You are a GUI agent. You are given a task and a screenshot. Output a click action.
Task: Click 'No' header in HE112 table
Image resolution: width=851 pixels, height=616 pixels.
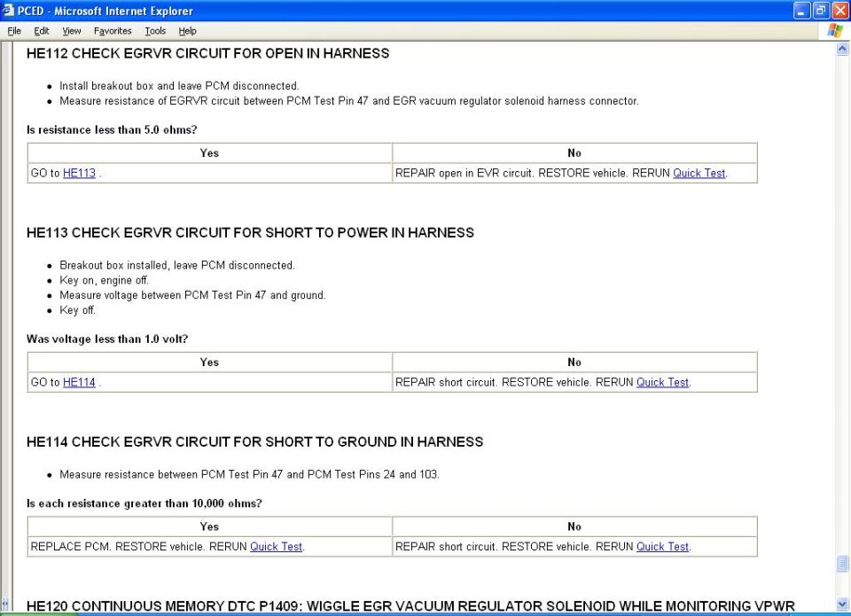point(574,153)
